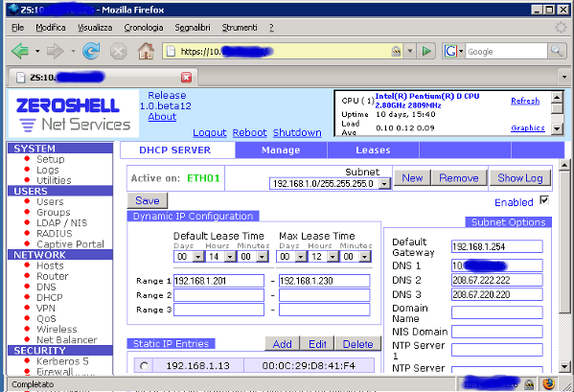Image resolution: width=574 pixels, height=392 pixels.
Task: Open Default Lease Time Hours dropdown
Action: click(x=230, y=257)
